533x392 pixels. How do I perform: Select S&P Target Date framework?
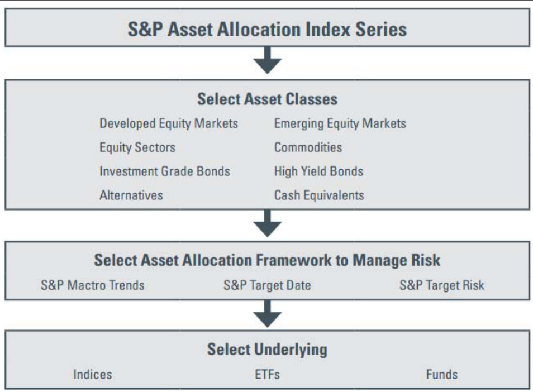pyautogui.click(x=267, y=285)
